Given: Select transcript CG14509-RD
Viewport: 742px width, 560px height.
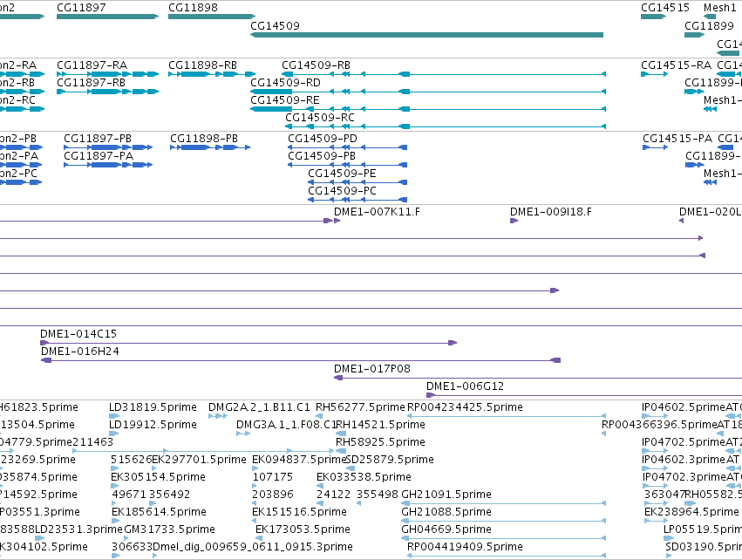Looking at the screenshot, I should click(x=428, y=92).
